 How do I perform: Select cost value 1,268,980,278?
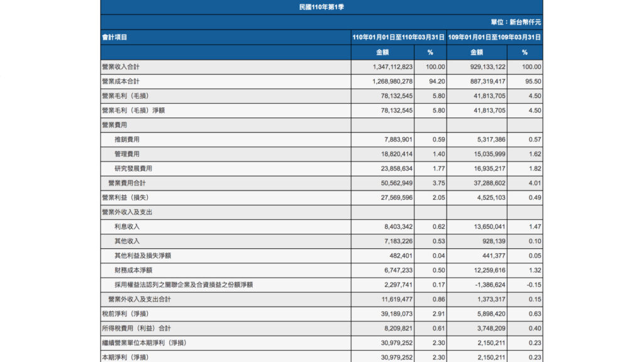392,81
